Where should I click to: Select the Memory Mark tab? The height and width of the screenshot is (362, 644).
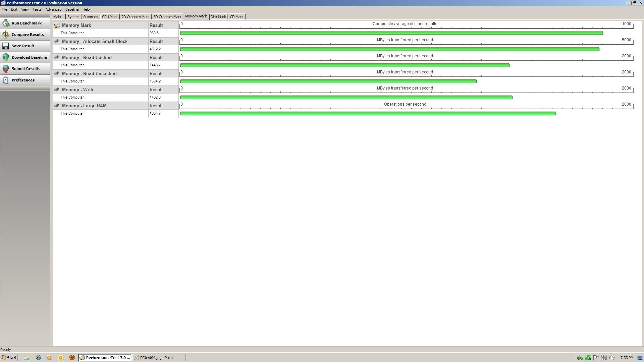point(196,16)
